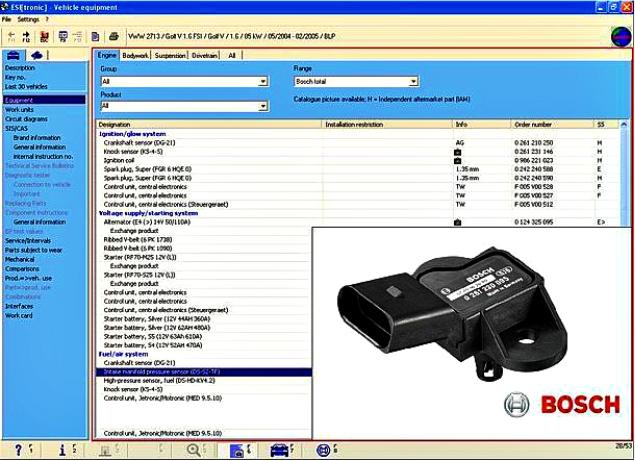Screen dimensions: 635x461
Task: Click the 'Fuel/air system' group heading
Action: click(124, 354)
